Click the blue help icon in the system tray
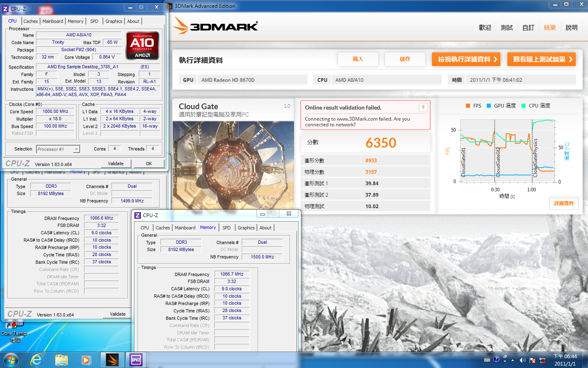This screenshot has width=588, height=368. coord(496,359)
